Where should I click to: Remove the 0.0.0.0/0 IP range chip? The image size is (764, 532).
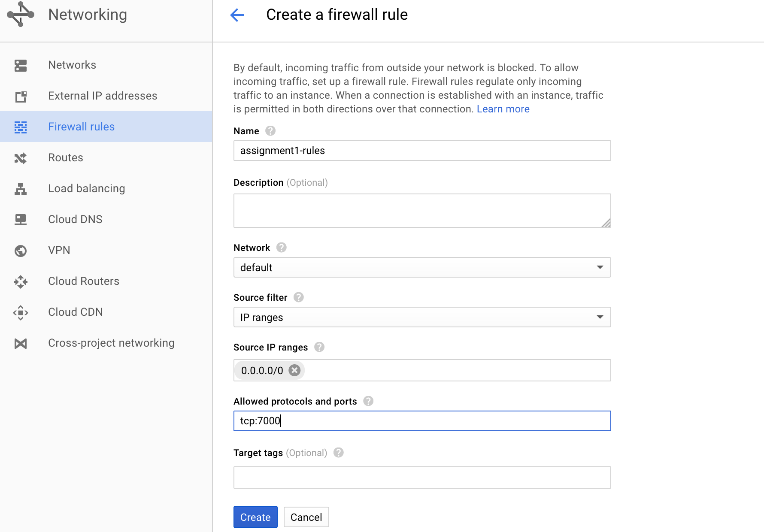point(294,370)
